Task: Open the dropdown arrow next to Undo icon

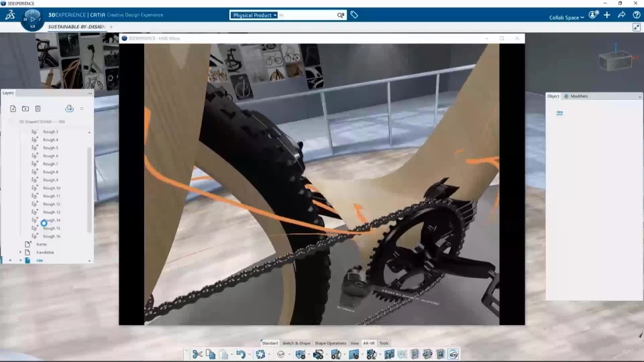Action: (x=250, y=354)
